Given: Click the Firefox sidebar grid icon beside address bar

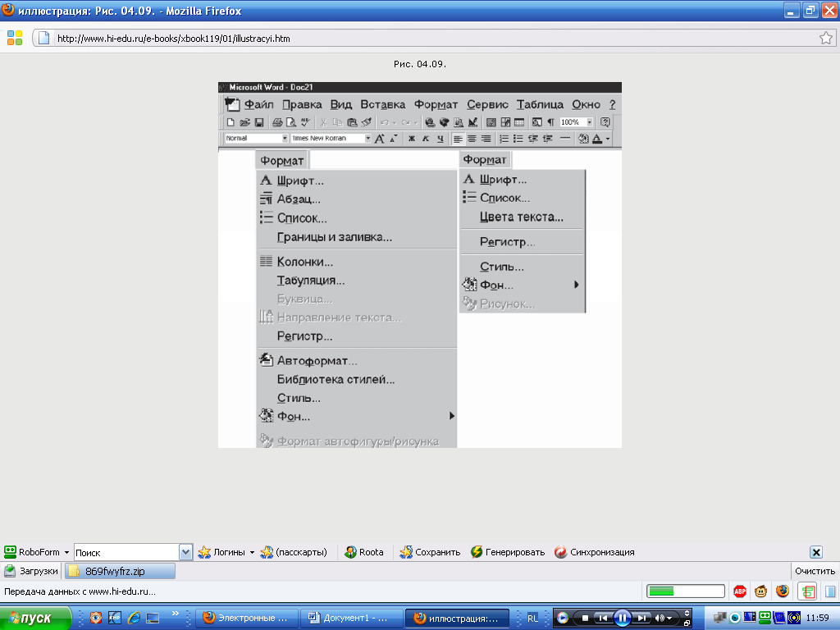Looking at the screenshot, I should point(15,38).
